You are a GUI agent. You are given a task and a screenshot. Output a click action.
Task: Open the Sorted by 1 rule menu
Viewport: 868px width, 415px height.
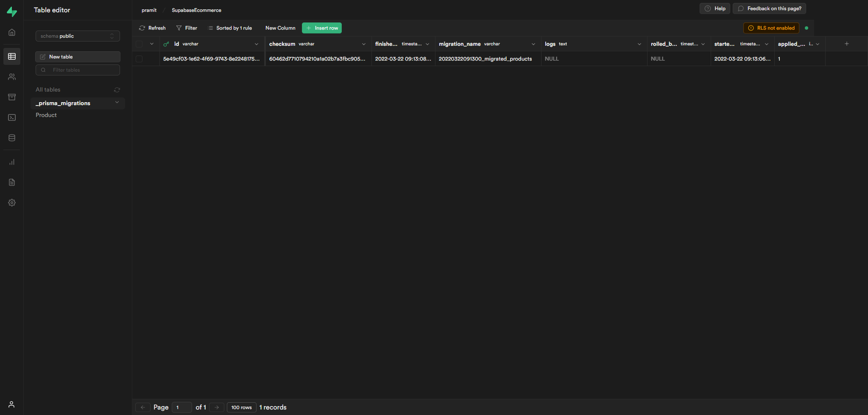230,28
